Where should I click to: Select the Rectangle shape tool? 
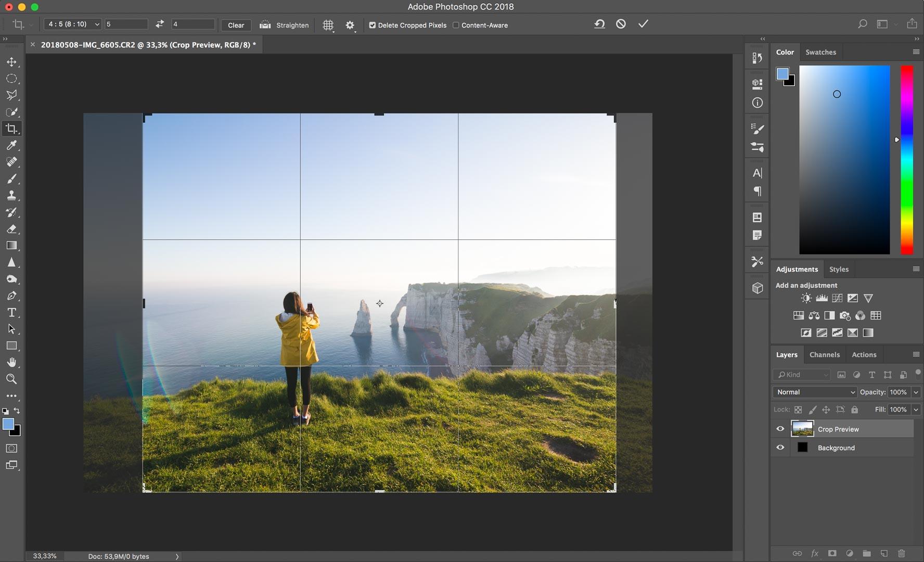(11, 346)
